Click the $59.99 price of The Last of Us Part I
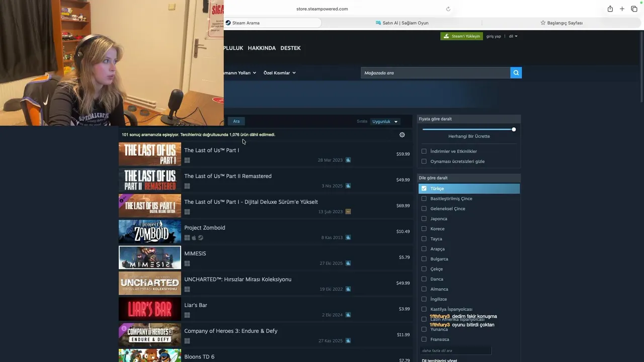 click(403, 154)
